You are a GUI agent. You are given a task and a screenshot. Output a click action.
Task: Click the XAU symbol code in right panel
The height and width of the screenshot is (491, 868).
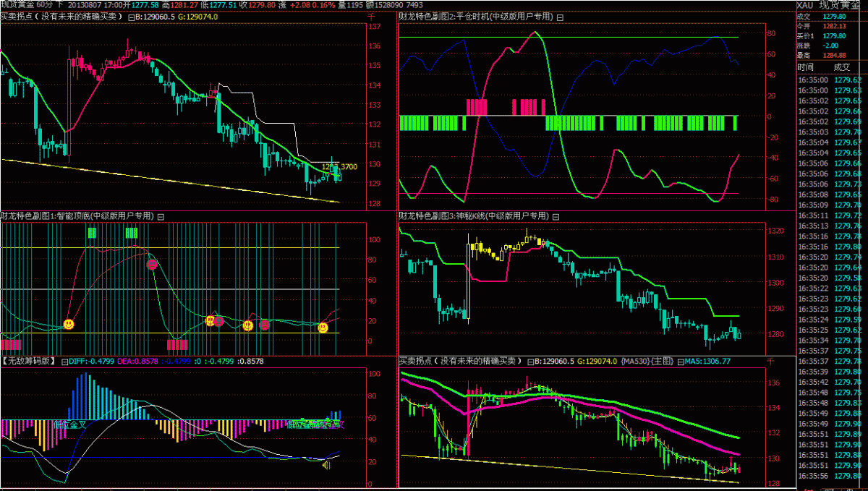pos(806,5)
